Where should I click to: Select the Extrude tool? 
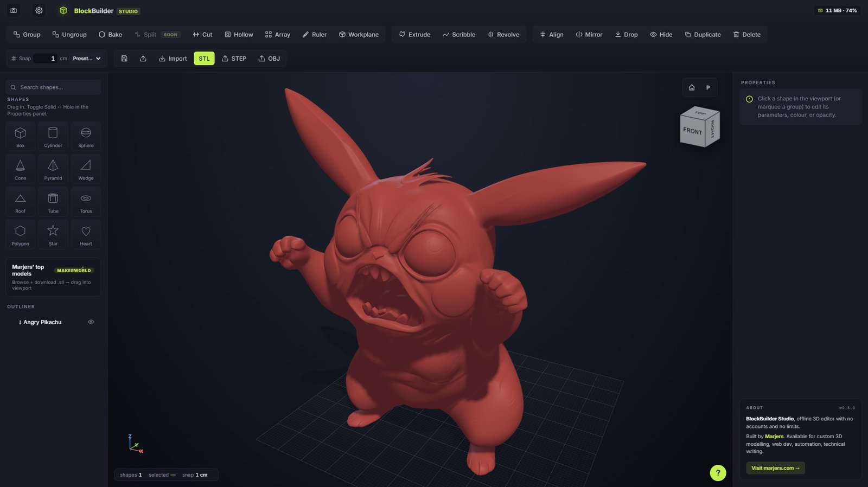[414, 34]
